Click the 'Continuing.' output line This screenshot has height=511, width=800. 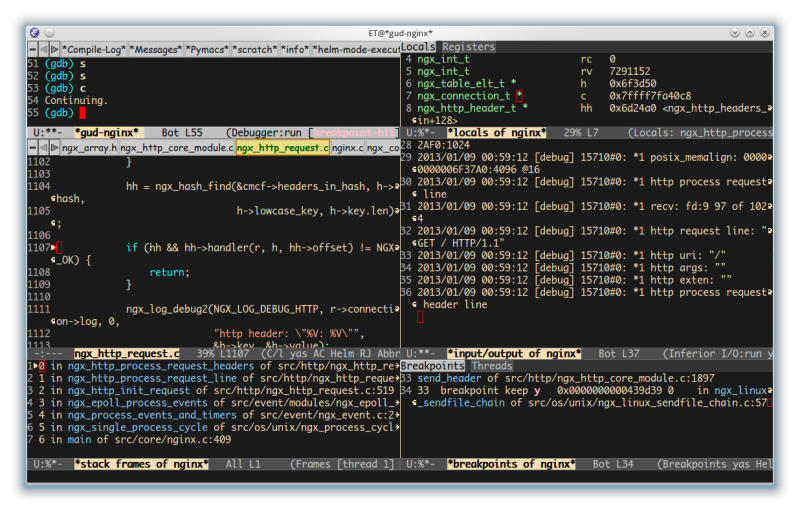point(76,100)
